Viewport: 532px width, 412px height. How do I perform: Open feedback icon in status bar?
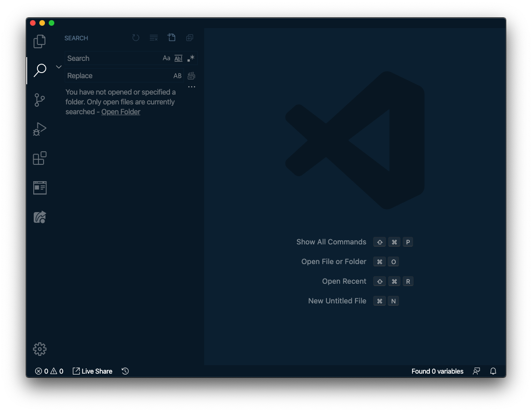(476, 371)
